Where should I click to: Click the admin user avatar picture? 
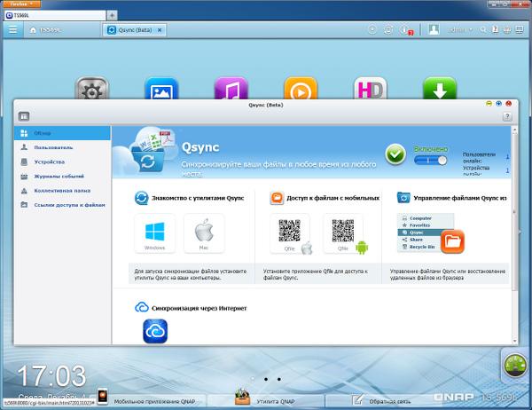click(x=434, y=29)
